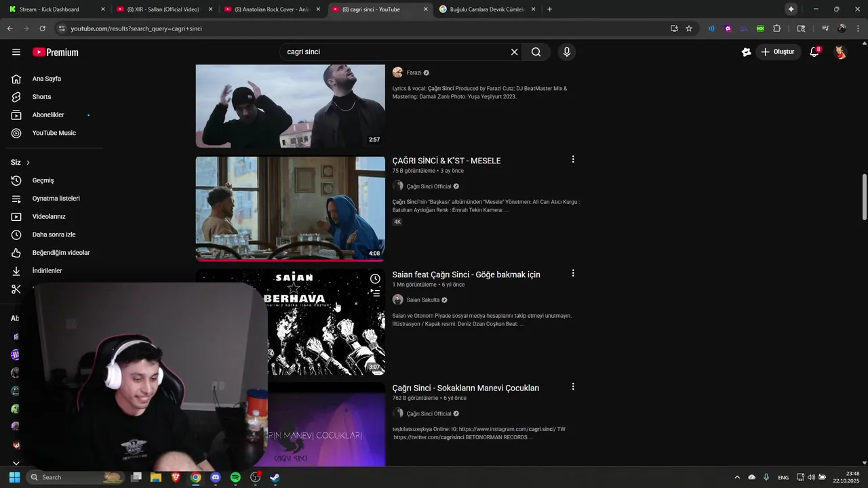Screen dimensions: 868x488
Task: Open Saian feat Çağrı Sinci video title
Action: point(466,274)
